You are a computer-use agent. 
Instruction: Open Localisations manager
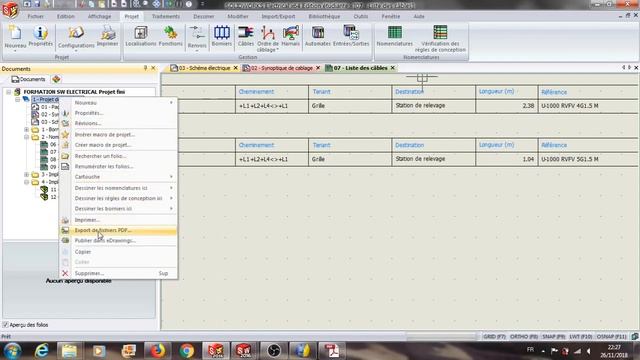pyautogui.click(x=140, y=36)
